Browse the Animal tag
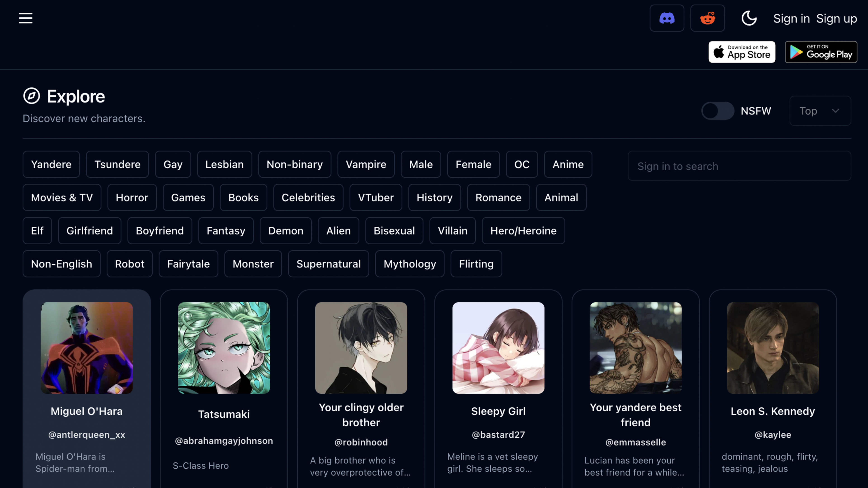This screenshot has width=868, height=488. 561,197
